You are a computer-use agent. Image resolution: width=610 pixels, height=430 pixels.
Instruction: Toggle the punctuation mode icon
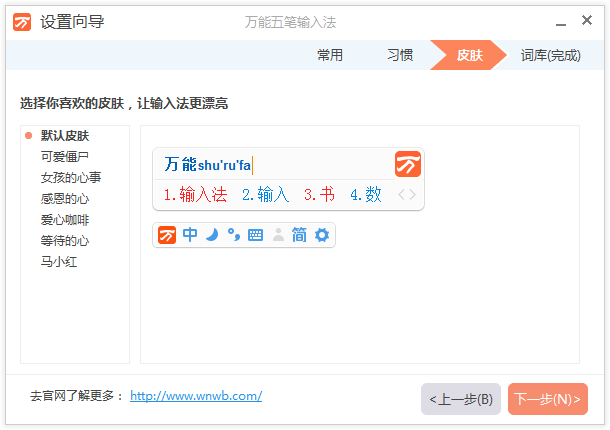pos(234,235)
